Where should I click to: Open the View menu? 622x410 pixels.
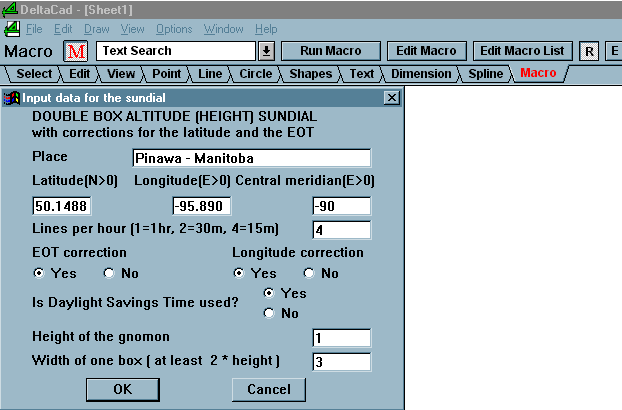tap(132, 29)
